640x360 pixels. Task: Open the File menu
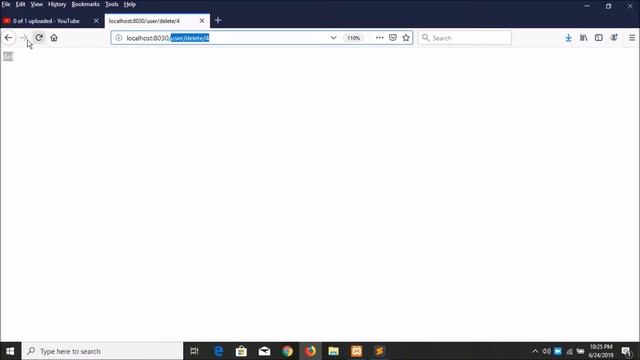tap(6, 4)
